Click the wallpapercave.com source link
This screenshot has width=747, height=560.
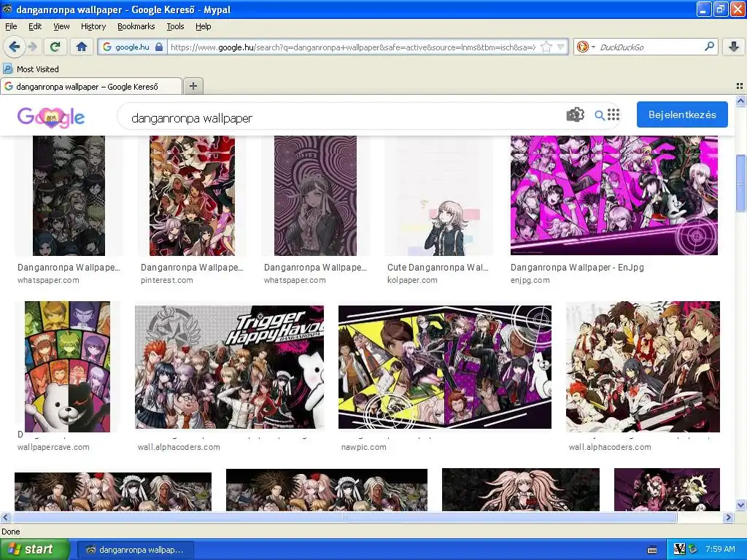coord(53,447)
